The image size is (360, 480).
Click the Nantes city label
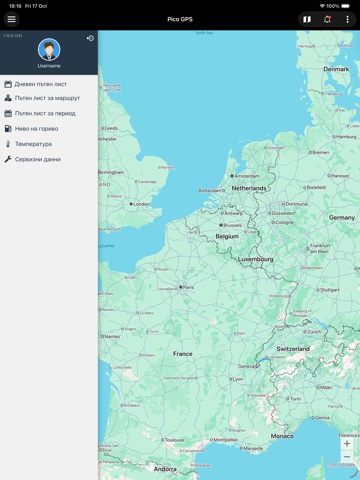[112, 336]
